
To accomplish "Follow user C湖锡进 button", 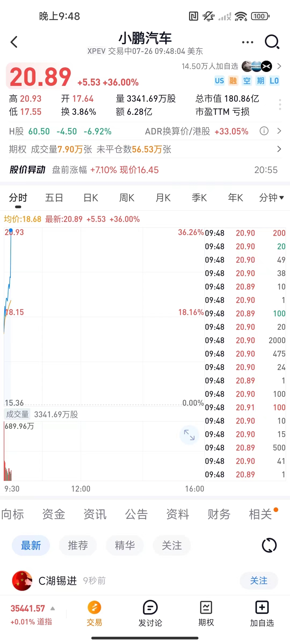I will [259, 581].
